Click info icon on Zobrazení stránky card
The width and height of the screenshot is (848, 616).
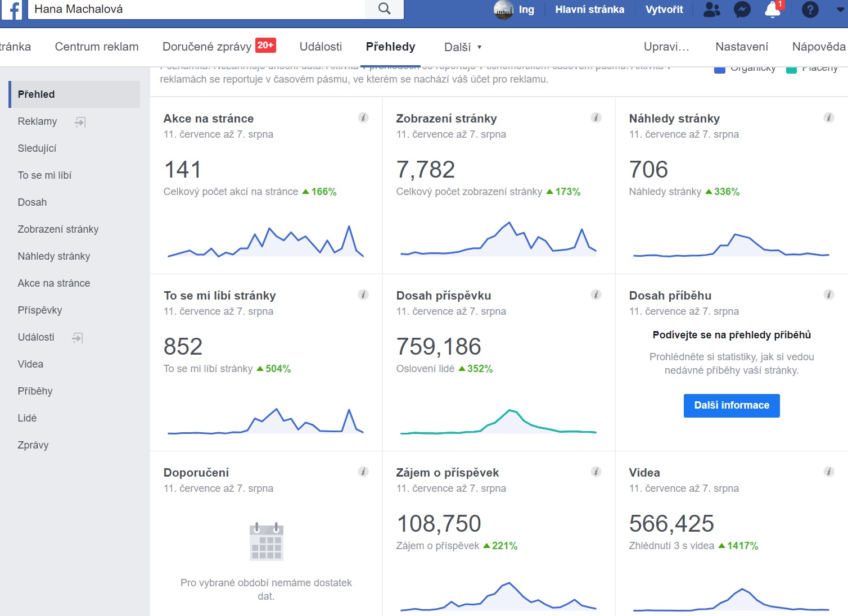pyautogui.click(x=596, y=117)
